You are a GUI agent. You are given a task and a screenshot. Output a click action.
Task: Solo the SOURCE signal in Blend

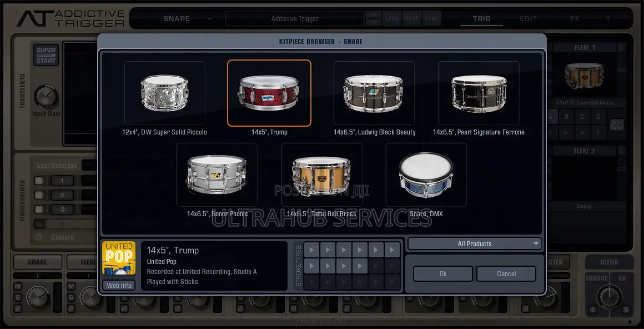click(593, 310)
